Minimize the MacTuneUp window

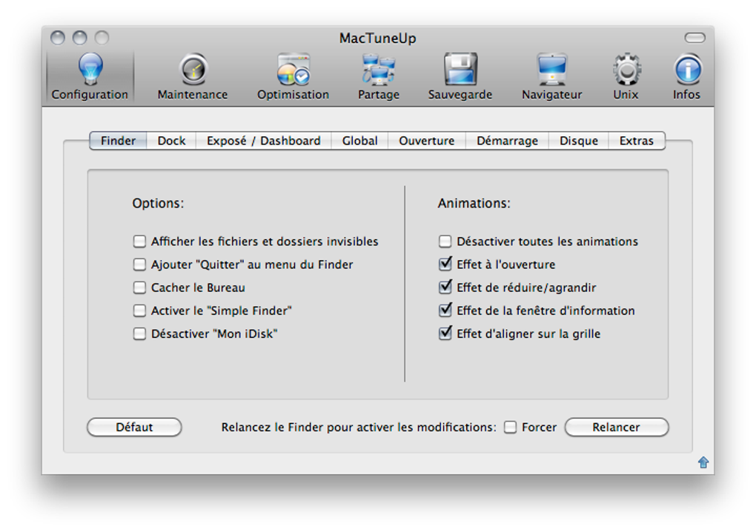[79, 38]
